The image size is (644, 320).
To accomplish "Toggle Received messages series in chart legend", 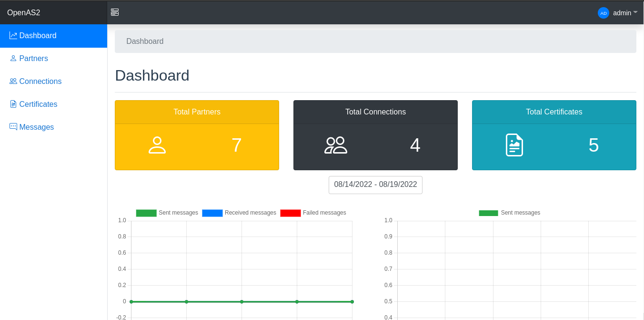I will coord(240,213).
